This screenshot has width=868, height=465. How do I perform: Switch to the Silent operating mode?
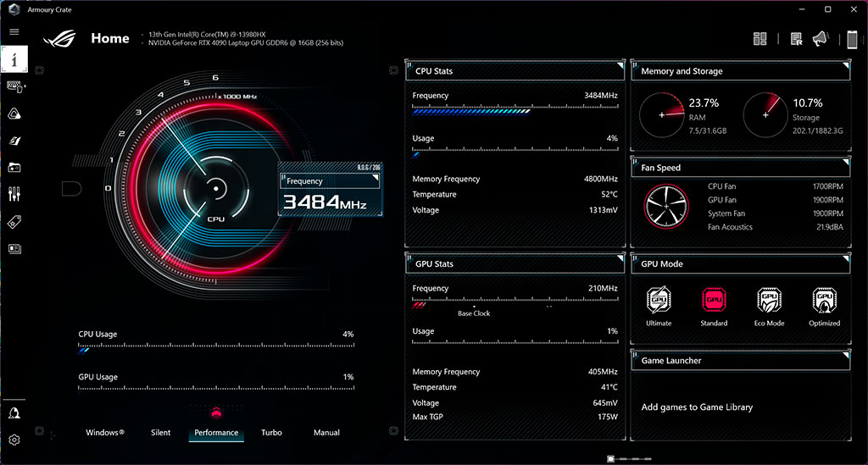click(161, 433)
